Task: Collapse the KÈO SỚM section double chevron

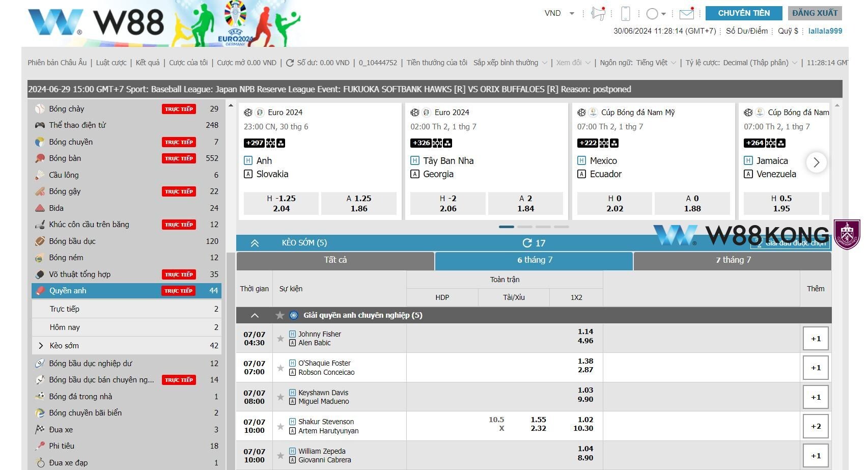Action: [255, 243]
